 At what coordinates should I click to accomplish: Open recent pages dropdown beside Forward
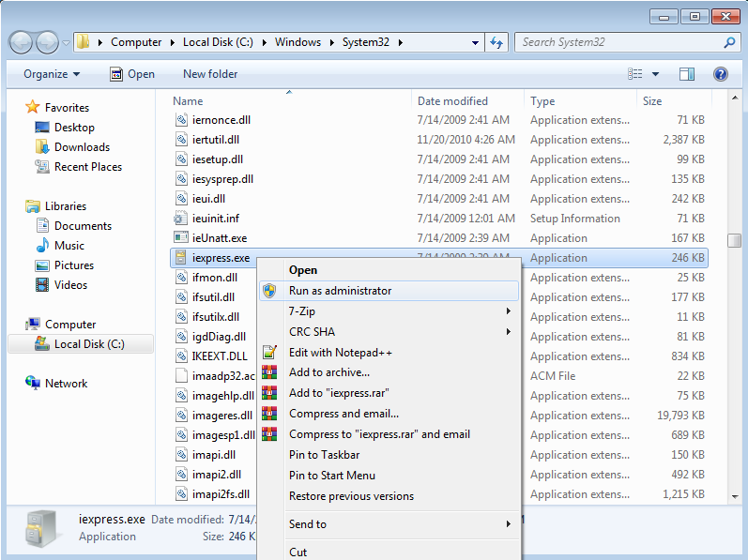click(x=66, y=43)
